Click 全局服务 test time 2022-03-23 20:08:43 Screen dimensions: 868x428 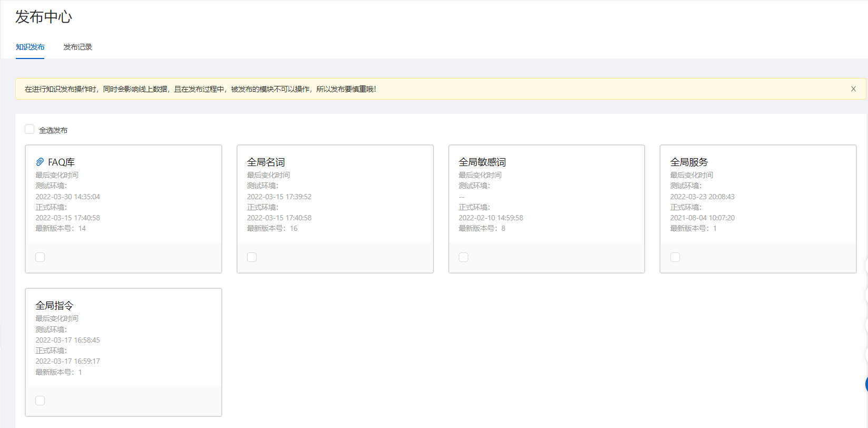pos(702,197)
